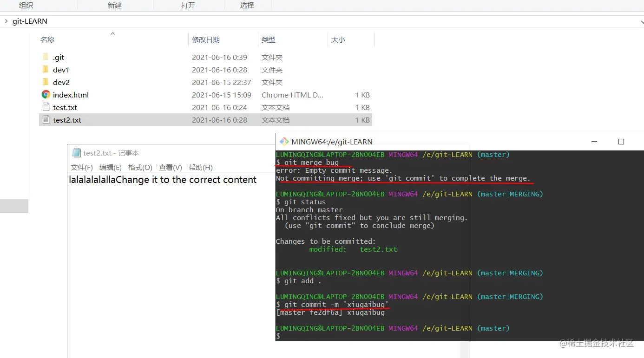
Task: Sort files by the 名称 column header
Action: [x=47, y=40]
